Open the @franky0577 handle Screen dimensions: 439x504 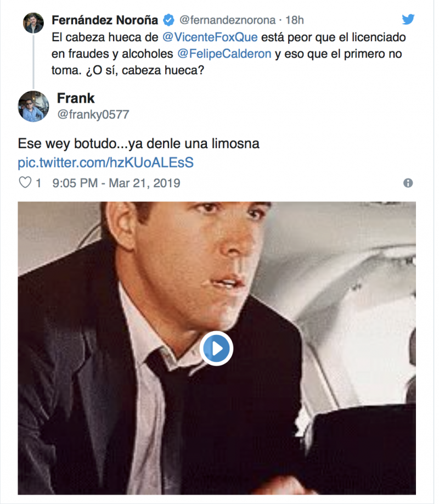coord(93,114)
